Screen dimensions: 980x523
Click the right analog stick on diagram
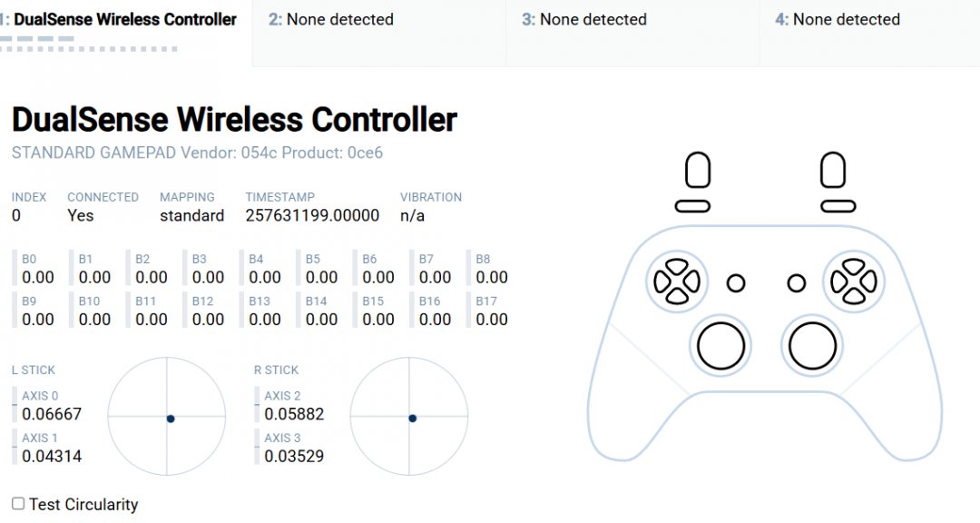point(812,345)
